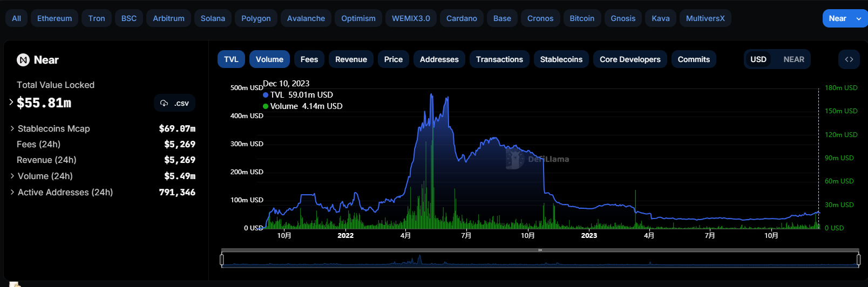Screen dimensions: 868x287
Task: Click the left handle of the time range slider
Action: click(222, 260)
